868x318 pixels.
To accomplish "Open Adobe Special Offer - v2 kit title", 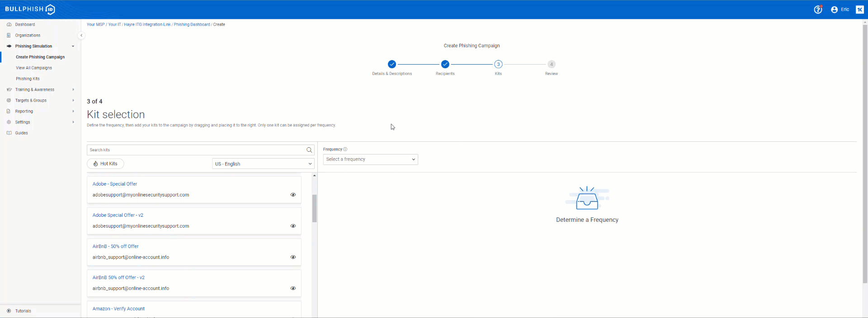I will (x=118, y=215).
